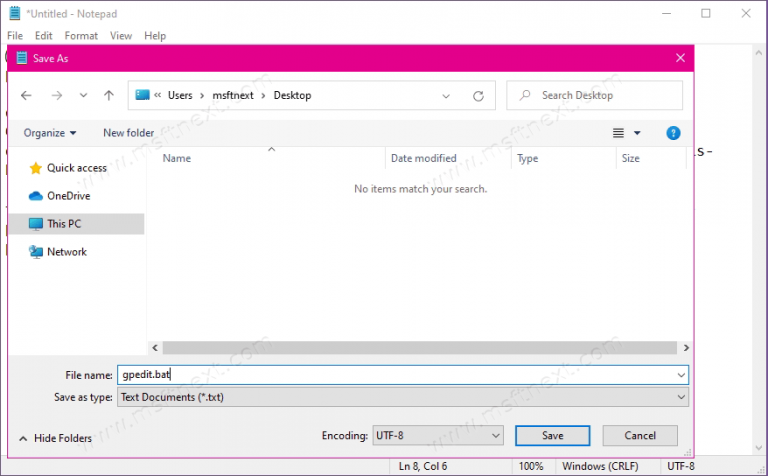Click the search magnifier icon
768x476 pixels.
point(525,95)
